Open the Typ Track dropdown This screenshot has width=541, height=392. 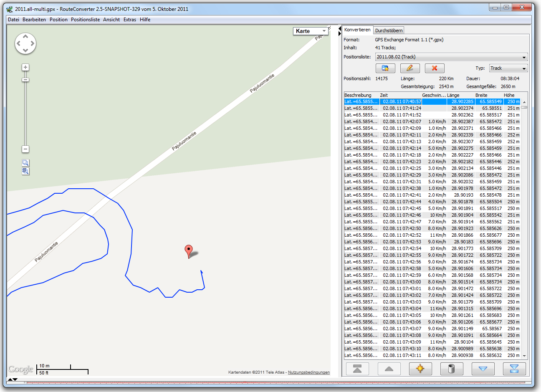508,68
